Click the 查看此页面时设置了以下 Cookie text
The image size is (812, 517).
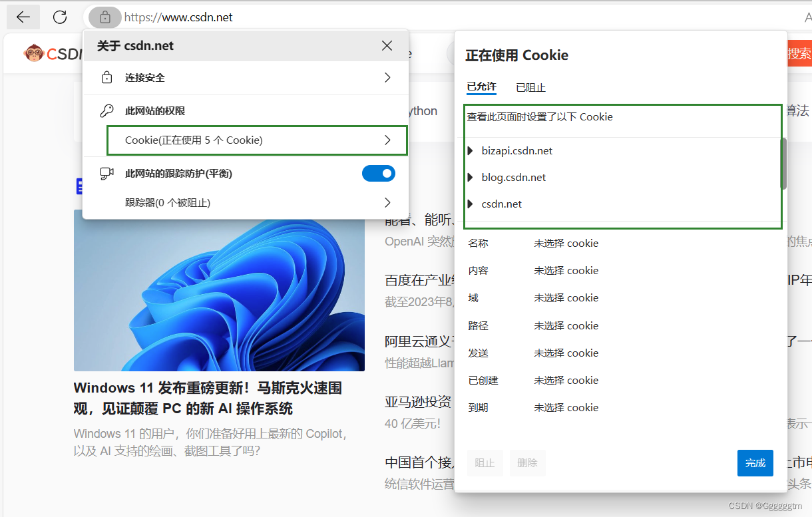[539, 117]
